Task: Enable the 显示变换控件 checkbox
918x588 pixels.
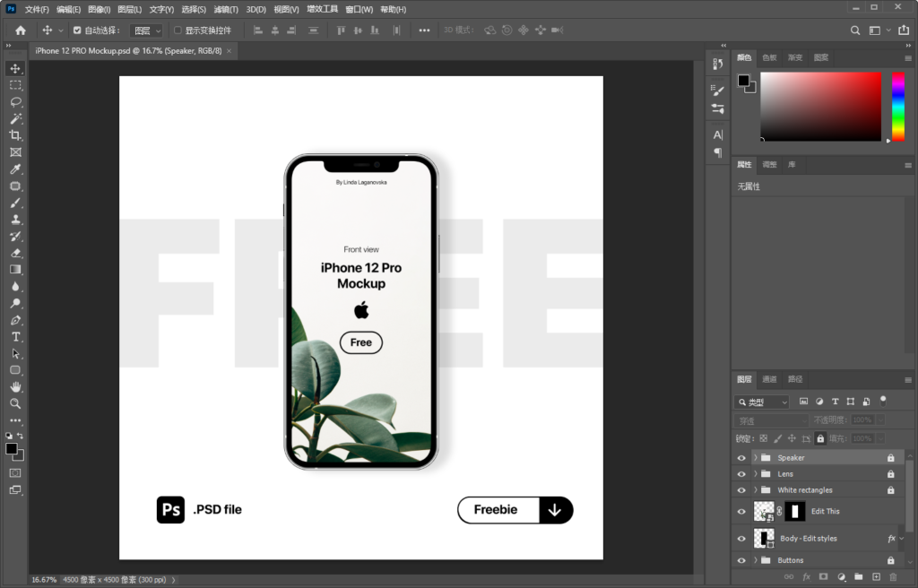Action: (x=178, y=30)
